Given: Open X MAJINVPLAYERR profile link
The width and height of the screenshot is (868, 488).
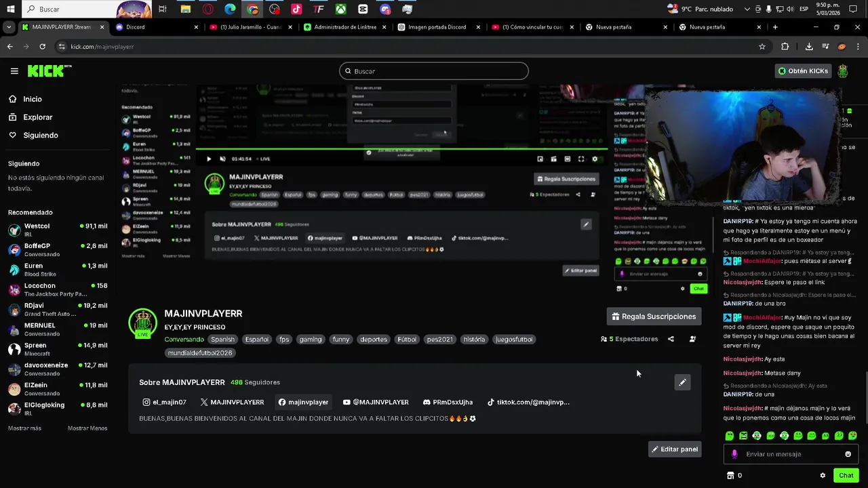Looking at the screenshot, I should tap(232, 402).
